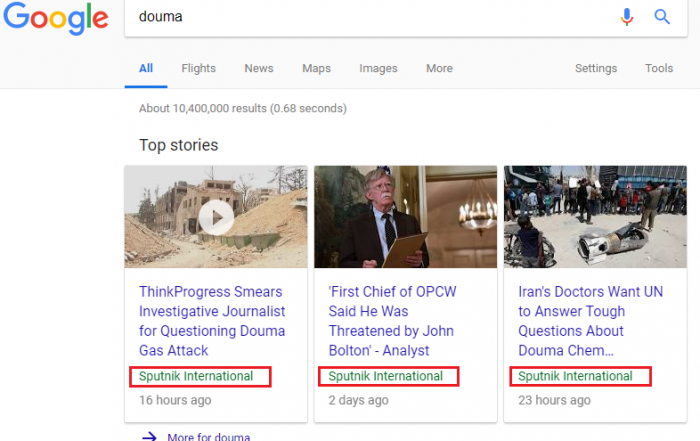700x441 pixels.
Task: Click the '2 days ago' timestamp
Action: 358,400
